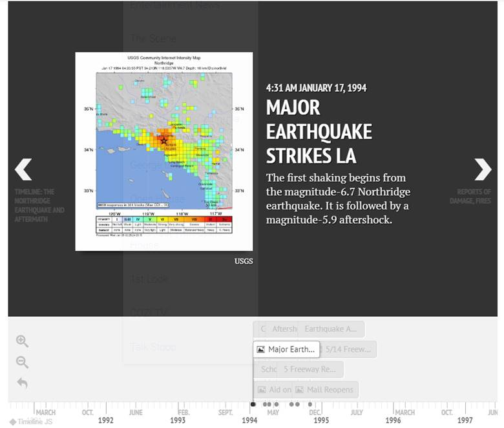The height and width of the screenshot is (428, 504).
Task: Open the '5 Freeway Re...' event marker
Action: point(310,369)
